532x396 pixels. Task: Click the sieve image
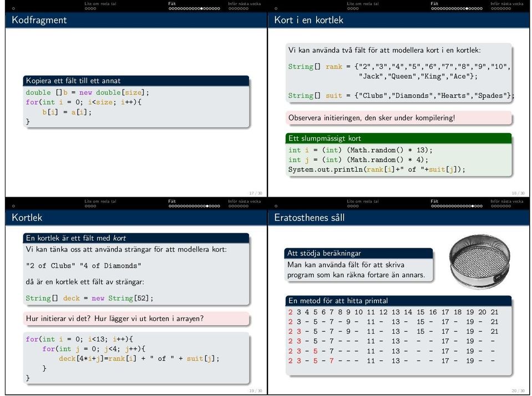click(479, 262)
